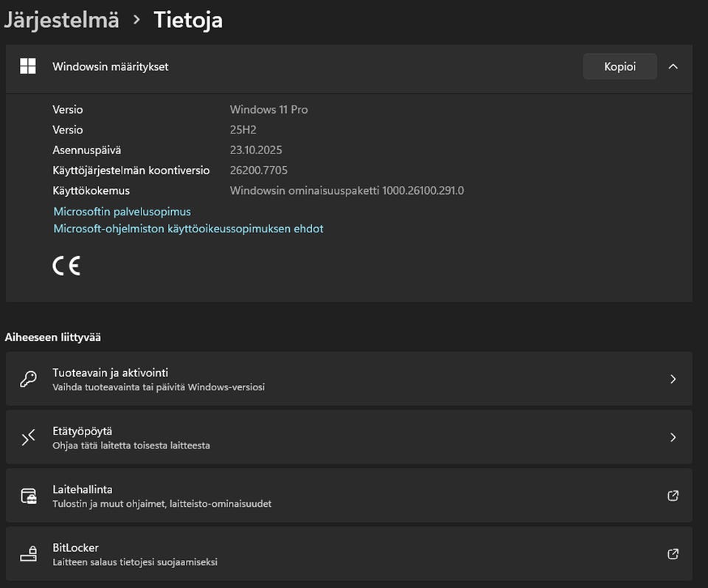Click the Device Manager (Laitehallinta) icon

(x=28, y=496)
